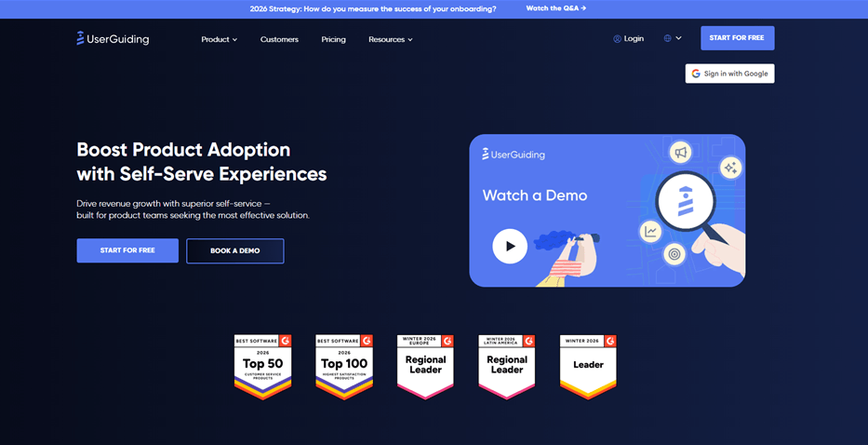Expand the Resources dropdown menu
Image resolution: width=868 pixels, height=445 pixels.
click(x=391, y=39)
